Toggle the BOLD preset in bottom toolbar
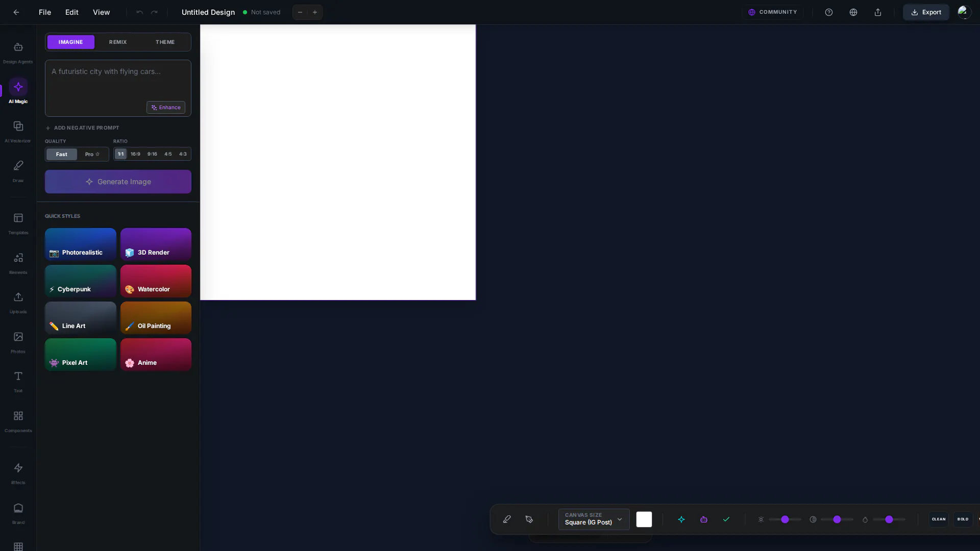This screenshot has width=980, height=551. point(963,519)
